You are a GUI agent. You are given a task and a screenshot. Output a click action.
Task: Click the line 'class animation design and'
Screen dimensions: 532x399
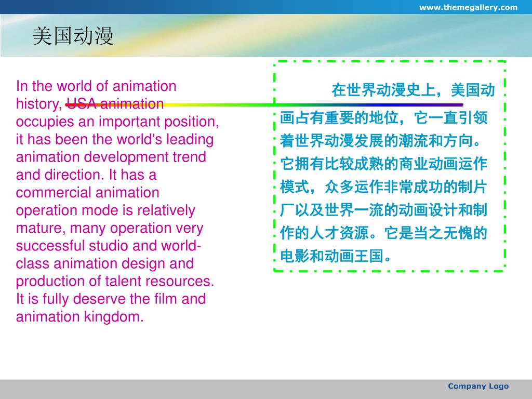pyautogui.click(x=105, y=263)
